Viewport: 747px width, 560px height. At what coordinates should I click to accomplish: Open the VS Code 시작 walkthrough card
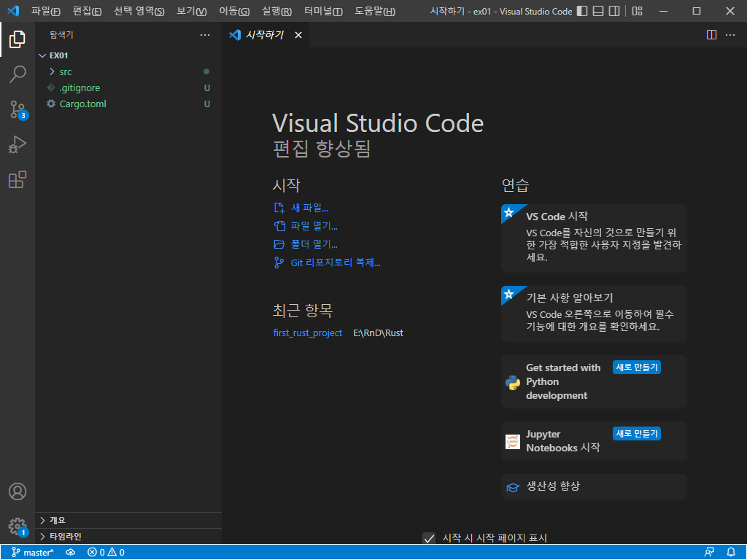(x=594, y=238)
